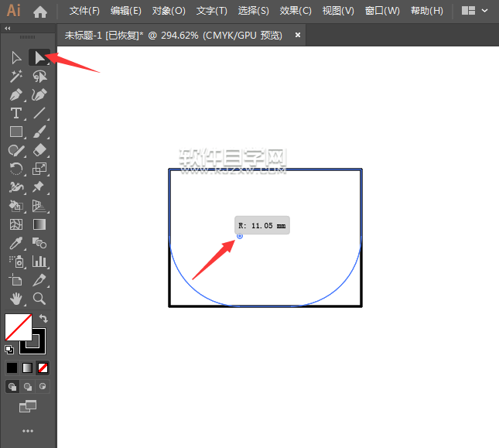Select the Zoom magnifier tool
The height and width of the screenshot is (448, 499).
tap(39, 299)
